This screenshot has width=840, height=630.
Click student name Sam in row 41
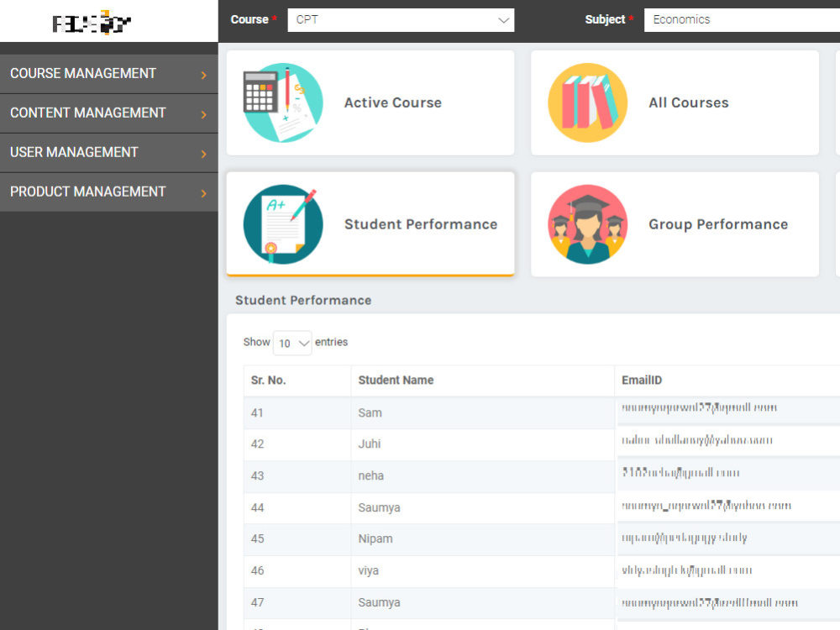click(x=370, y=413)
